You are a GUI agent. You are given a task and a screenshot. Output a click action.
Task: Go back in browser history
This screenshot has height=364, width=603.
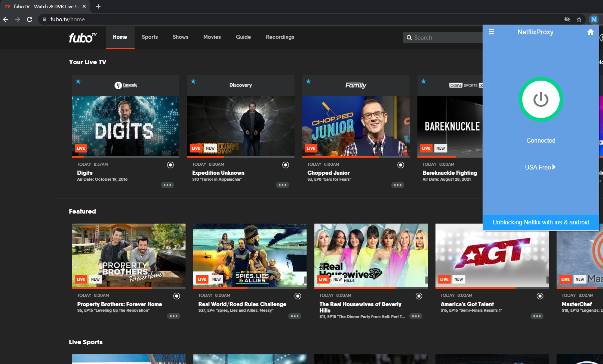(6, 19)
